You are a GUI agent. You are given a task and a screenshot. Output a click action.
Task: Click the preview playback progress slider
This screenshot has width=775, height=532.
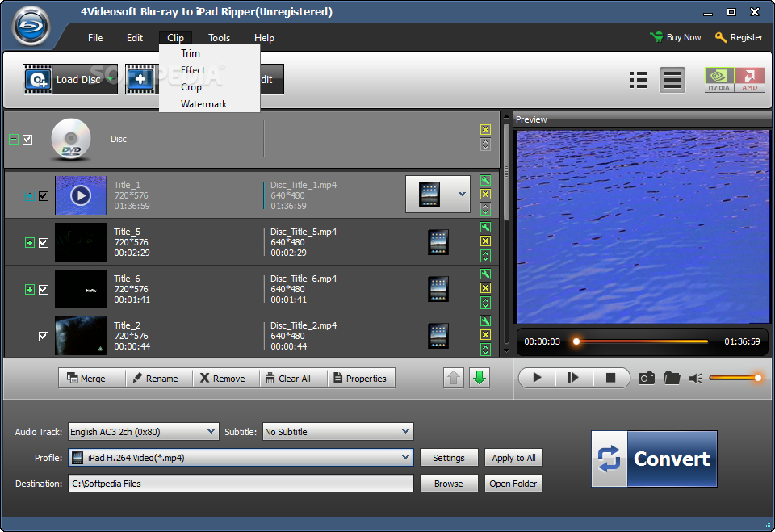point(642,341)
